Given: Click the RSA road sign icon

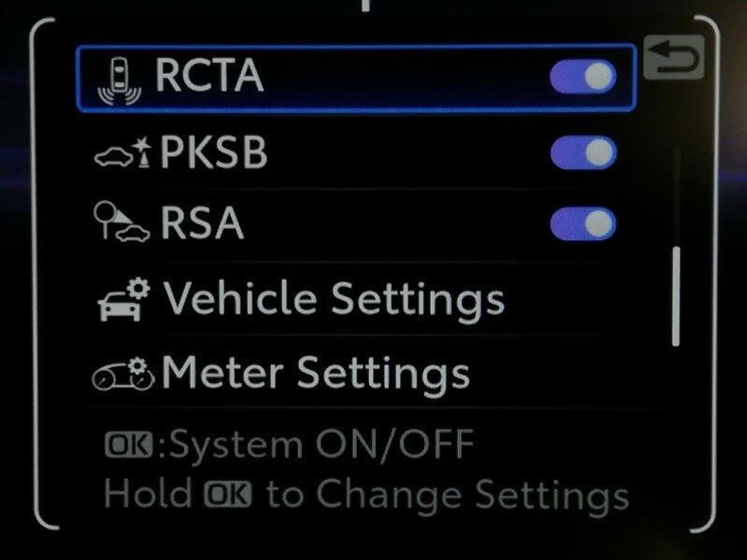Looking at the screenshot, I should 121,222.
